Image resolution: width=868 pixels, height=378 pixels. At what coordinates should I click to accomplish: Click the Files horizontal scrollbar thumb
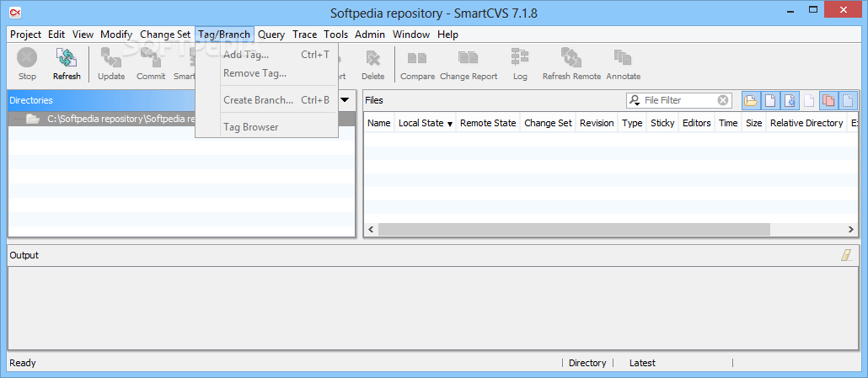coord(574,229)
